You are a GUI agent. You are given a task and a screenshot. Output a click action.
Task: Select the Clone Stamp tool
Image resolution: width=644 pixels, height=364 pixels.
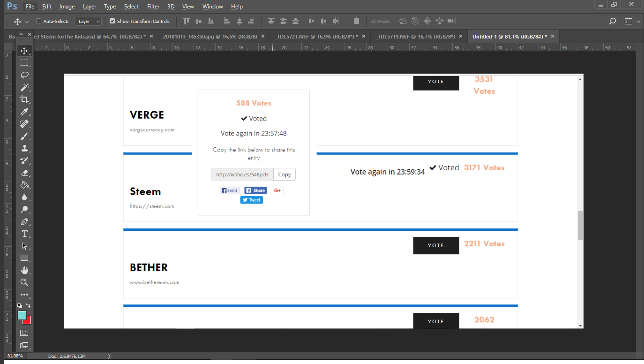(x=24, y=148)
